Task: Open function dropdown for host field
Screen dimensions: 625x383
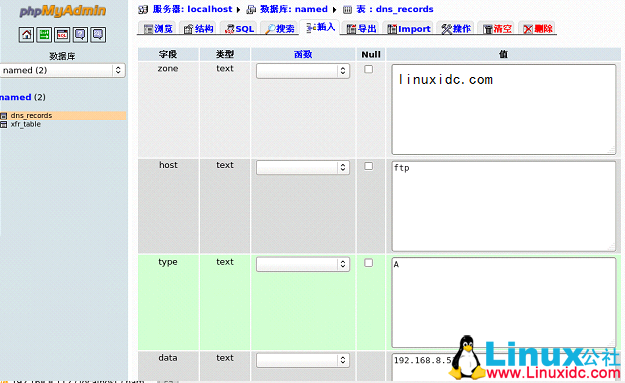Action: (x=303, y=167)
